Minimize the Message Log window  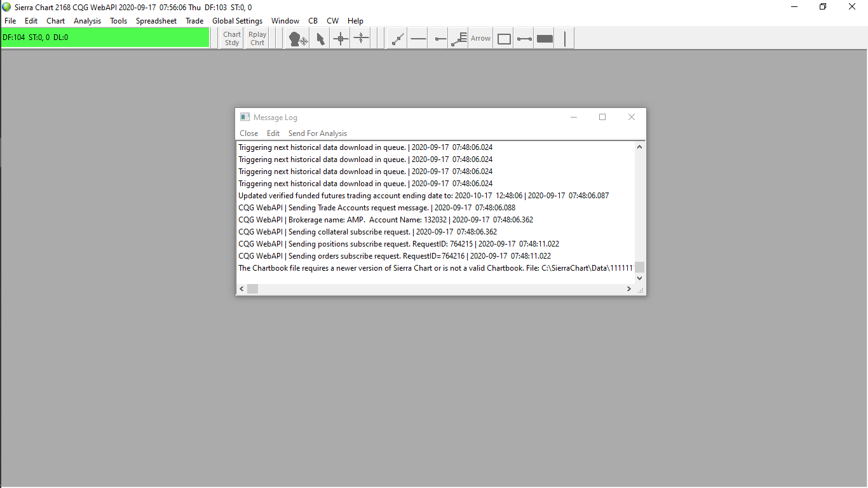574,117
